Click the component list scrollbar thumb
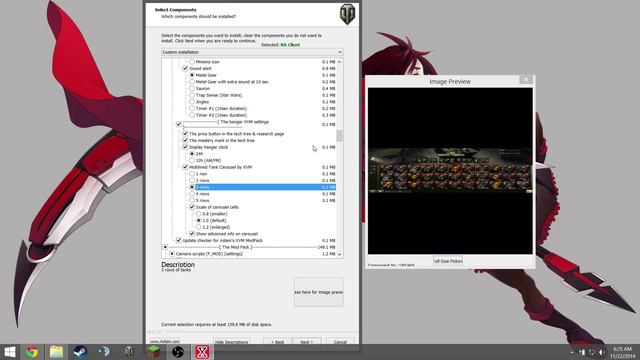 click(x=340, y=136)
